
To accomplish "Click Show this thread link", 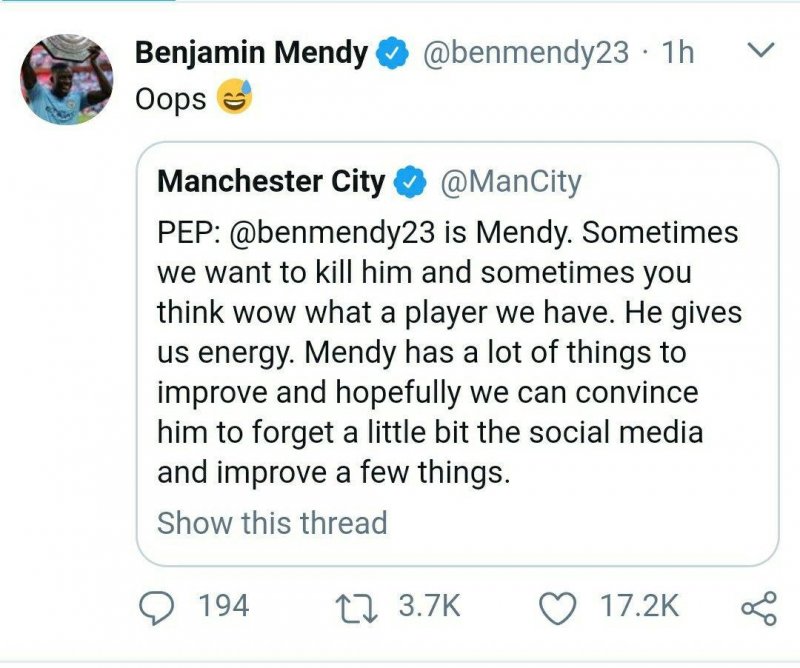I will pos(272,522).
